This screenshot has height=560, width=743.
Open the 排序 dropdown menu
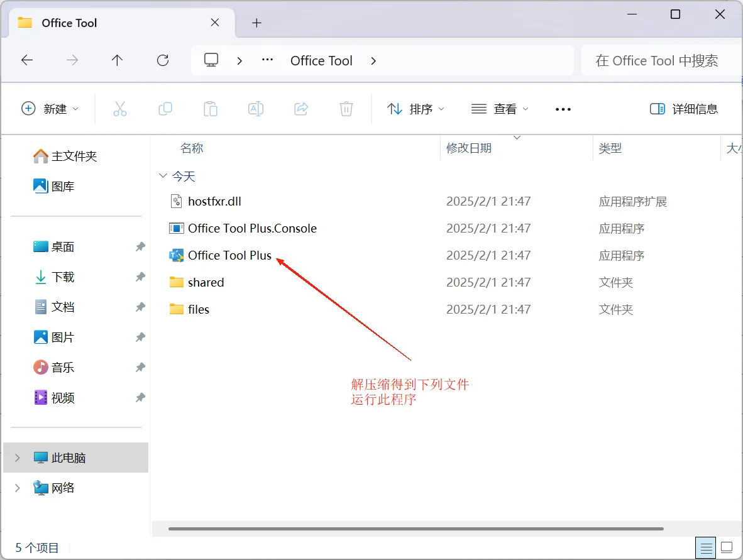point(416,108)
